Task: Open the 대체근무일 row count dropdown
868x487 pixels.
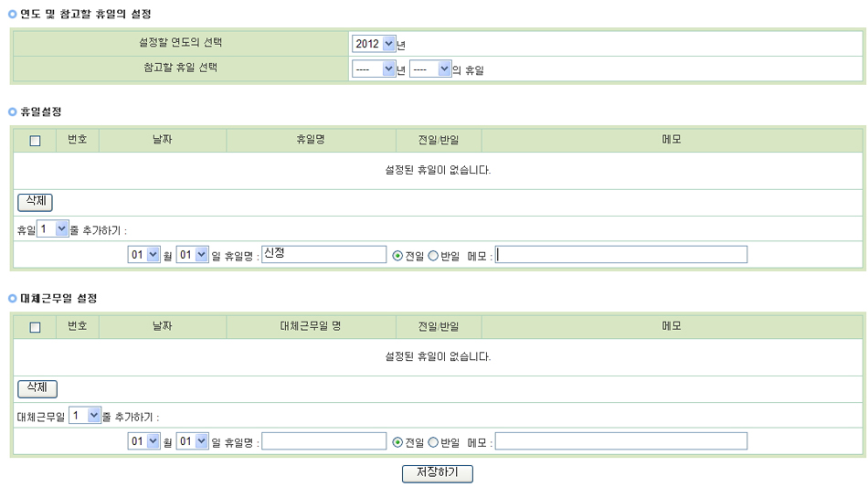Action: coord(84,416)
